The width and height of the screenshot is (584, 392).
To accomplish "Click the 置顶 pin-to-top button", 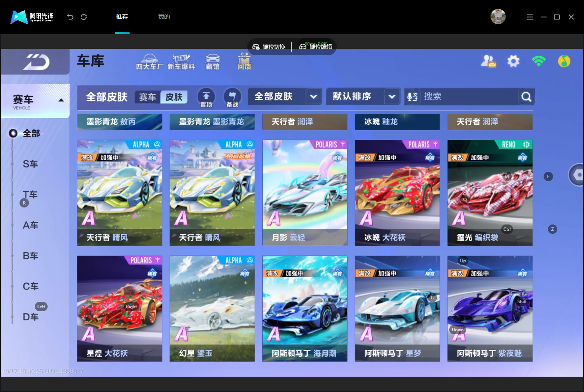I will 206,97.
